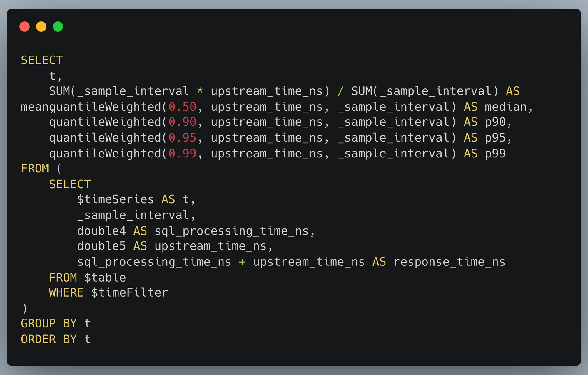Click the ORDER BY keyword

pos(49,339)
